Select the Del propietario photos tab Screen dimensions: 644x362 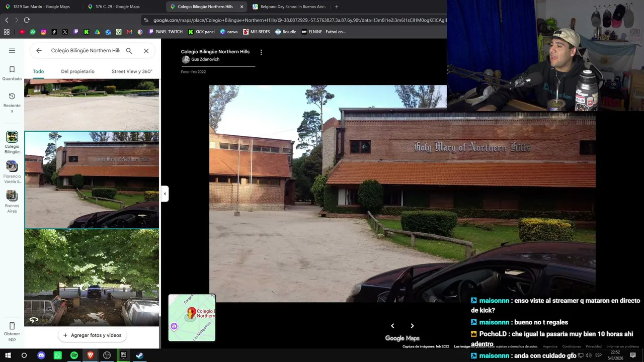[x=77, y=71]
